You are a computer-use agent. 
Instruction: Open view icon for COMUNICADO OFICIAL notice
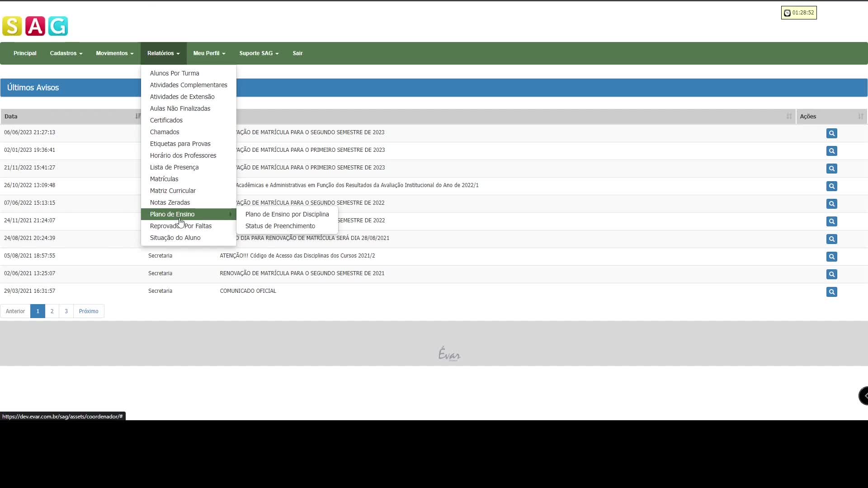(x=831, y=292)
